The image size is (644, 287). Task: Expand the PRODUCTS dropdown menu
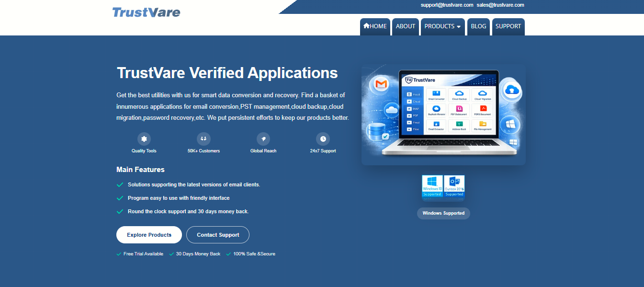click(x=442, y=27)
